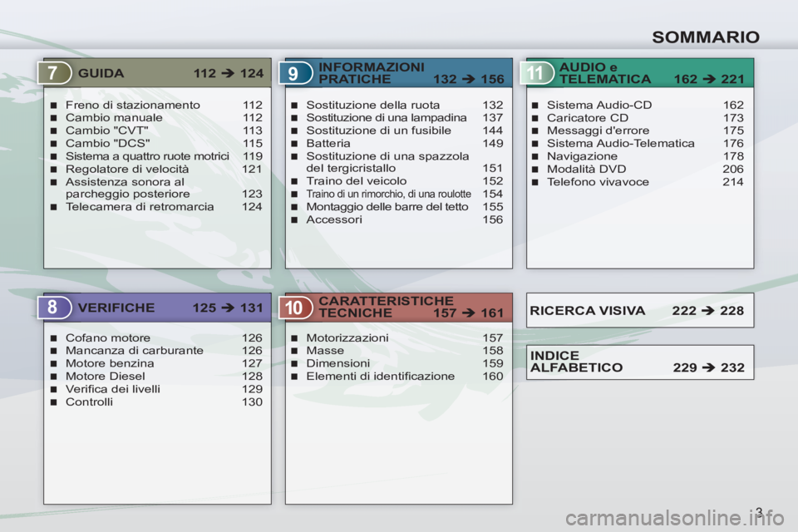
Task: Click the chapter 7 number badge
Action: (53, 73)
